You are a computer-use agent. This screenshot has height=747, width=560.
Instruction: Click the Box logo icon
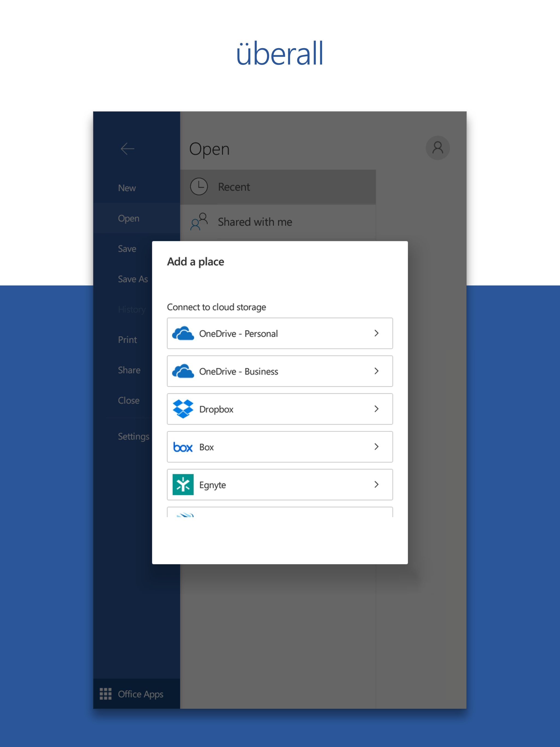(x=183, y=447)
